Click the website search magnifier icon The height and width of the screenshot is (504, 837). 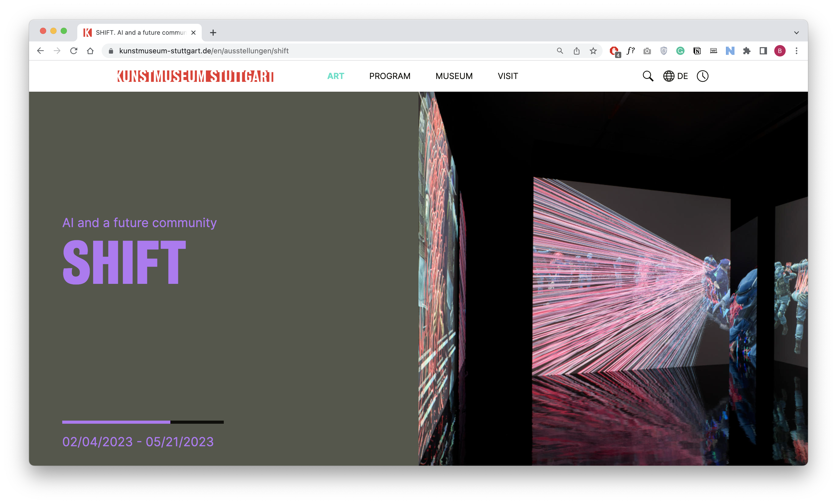(x=648, y=76)
